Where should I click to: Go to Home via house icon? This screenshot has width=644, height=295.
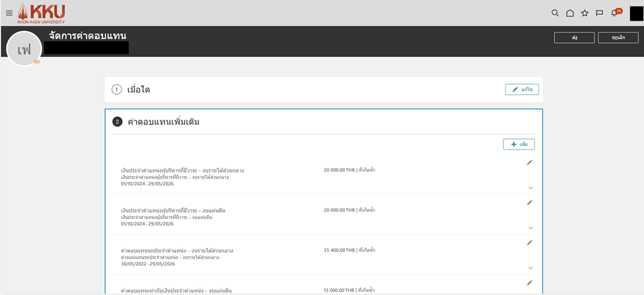click(x=570, y=13)
